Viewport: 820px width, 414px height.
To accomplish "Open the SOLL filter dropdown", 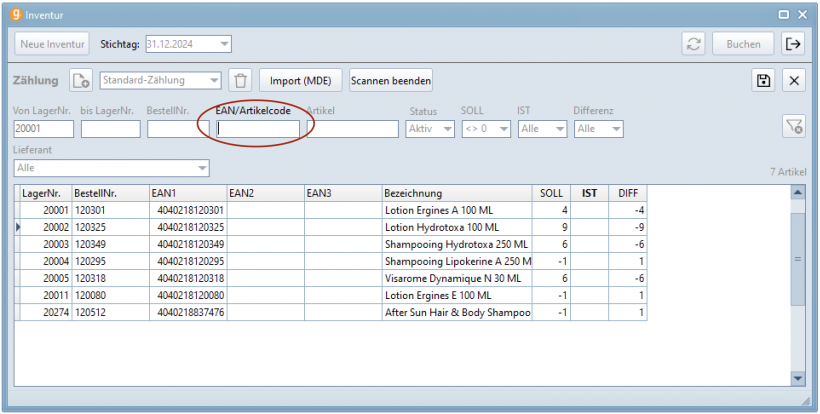I will [x=503, y=129].
